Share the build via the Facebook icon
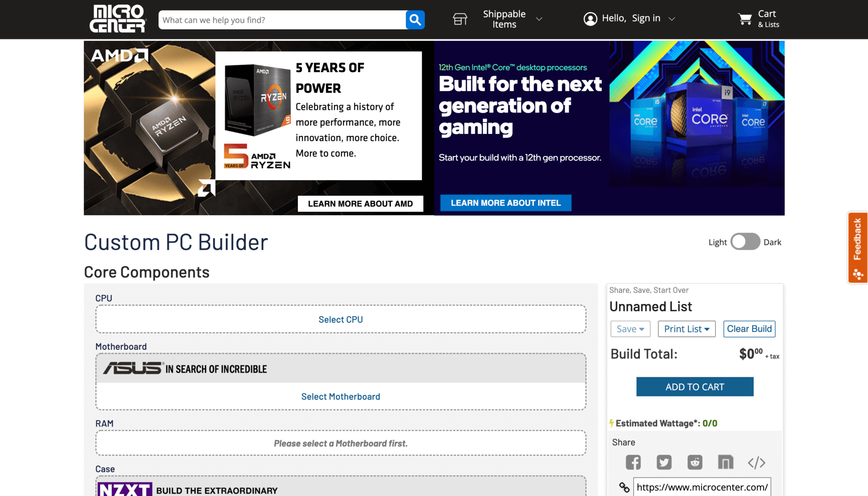This screenshot has width=868, height=496. tap(633, 462)
